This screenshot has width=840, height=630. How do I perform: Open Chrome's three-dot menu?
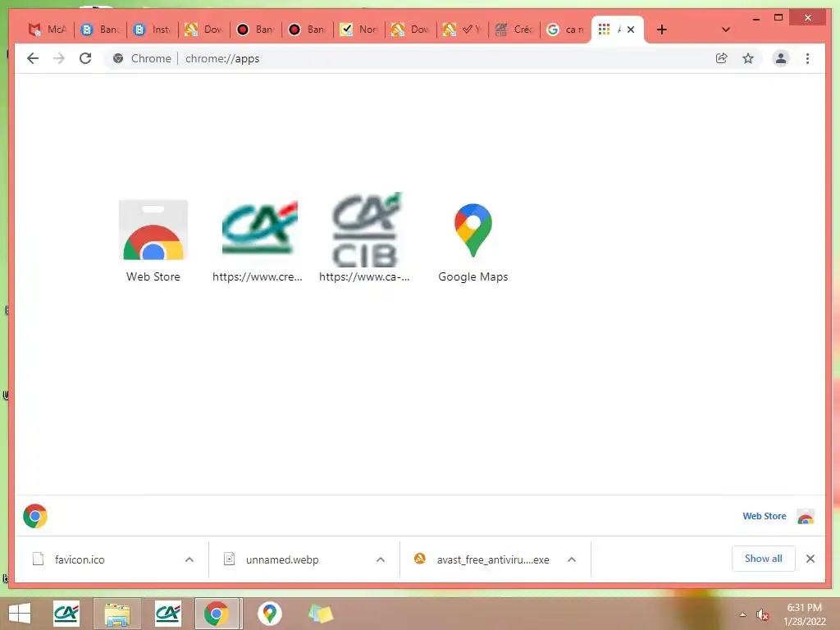807,58
